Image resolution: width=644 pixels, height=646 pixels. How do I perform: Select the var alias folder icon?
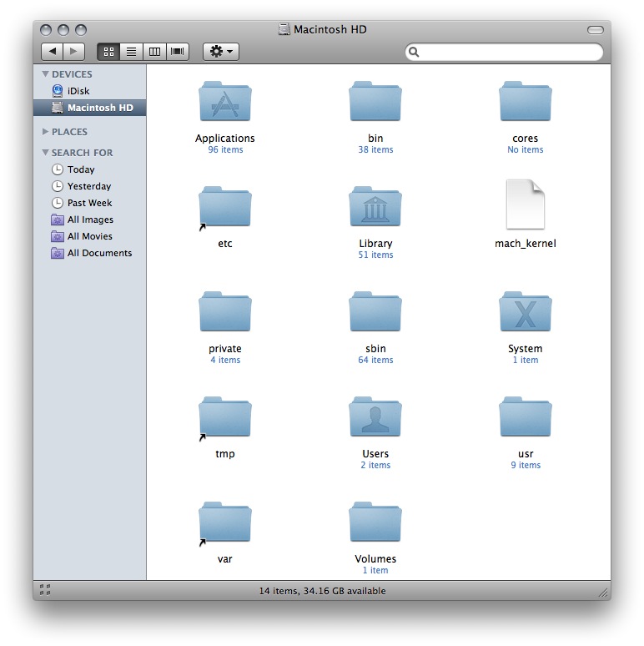tap(225, 522)
